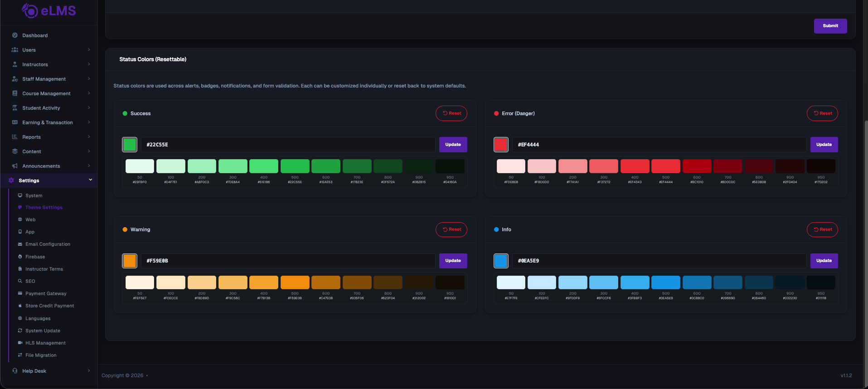Click the Earning & Transaction icon

(x=15, y=122)
